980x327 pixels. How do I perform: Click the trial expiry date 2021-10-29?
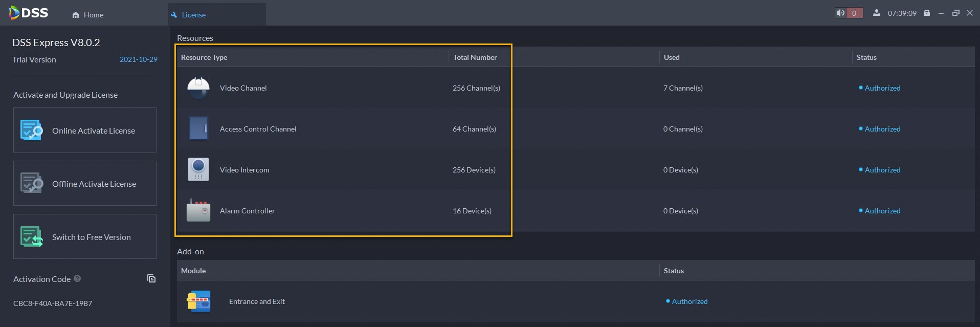click(x=138, y=59)
